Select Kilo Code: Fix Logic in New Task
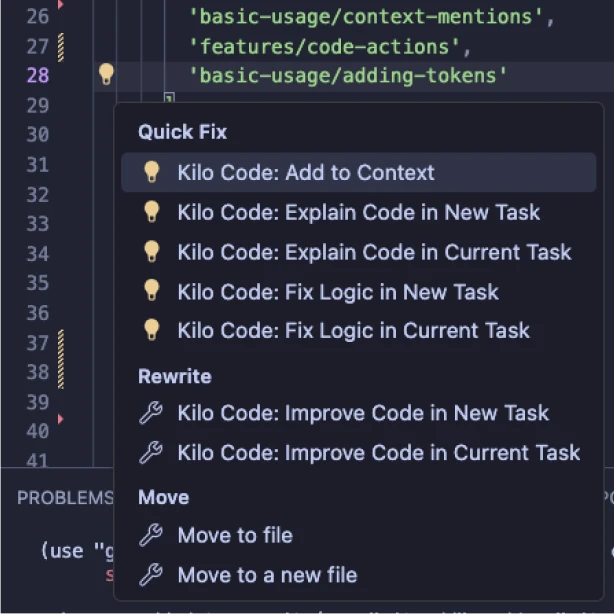Viewport: 614px width, 614px height. pyautogui.click(x=358, y=292)
